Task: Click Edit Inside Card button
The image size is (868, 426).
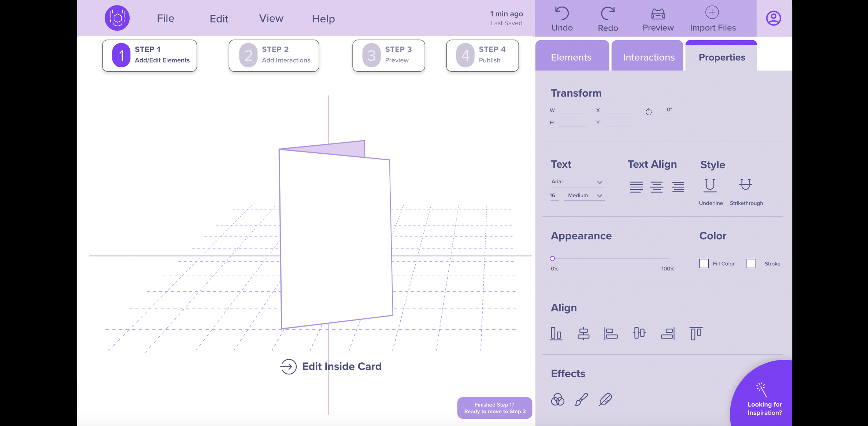Action: point(330,366)
